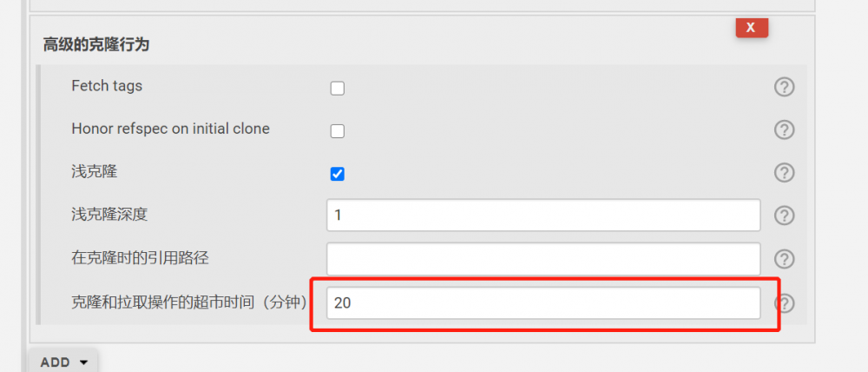Uncheck the 浅克隆 checkbox
Viewport: 868px width, 372px height.
338,174
